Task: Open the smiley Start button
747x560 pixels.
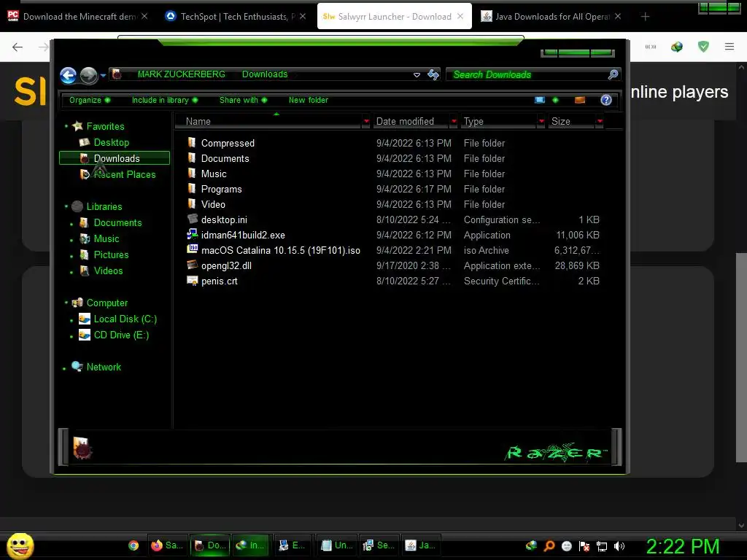Action: 20,545
